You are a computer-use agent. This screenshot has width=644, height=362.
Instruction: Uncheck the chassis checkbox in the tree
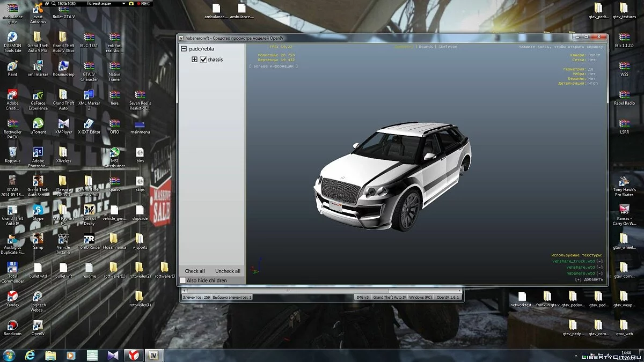coord(203,60)
